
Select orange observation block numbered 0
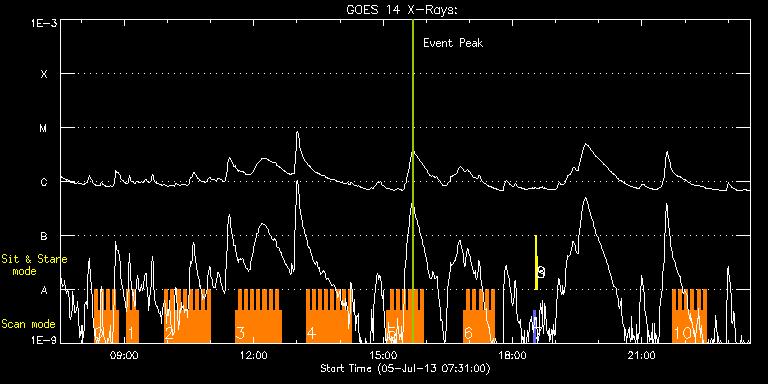pyautogui.click(x=106, y=316)
